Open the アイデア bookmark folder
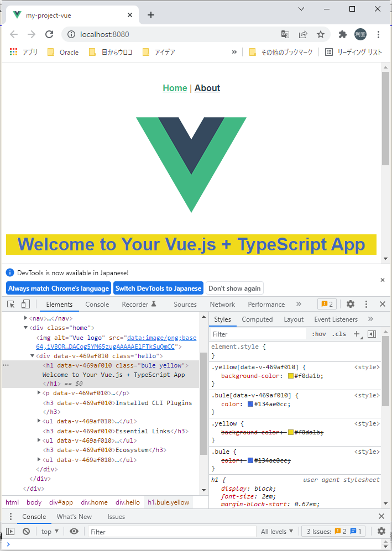 (x=159, y=52)
